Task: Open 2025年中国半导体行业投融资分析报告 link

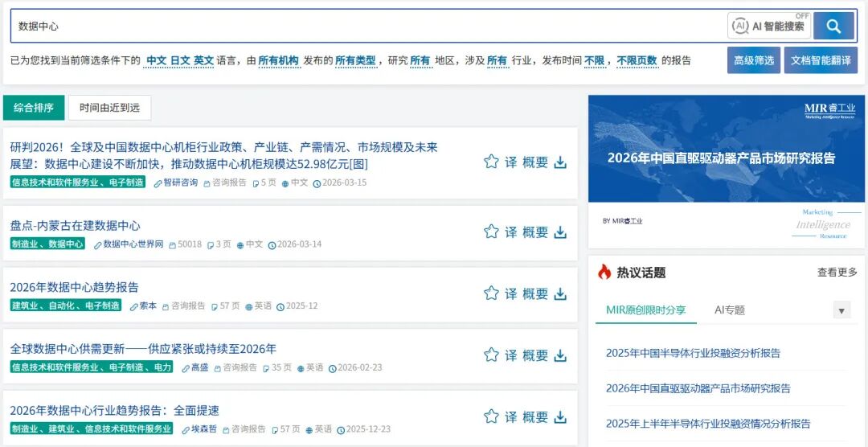Action: (x=693, y=353)
